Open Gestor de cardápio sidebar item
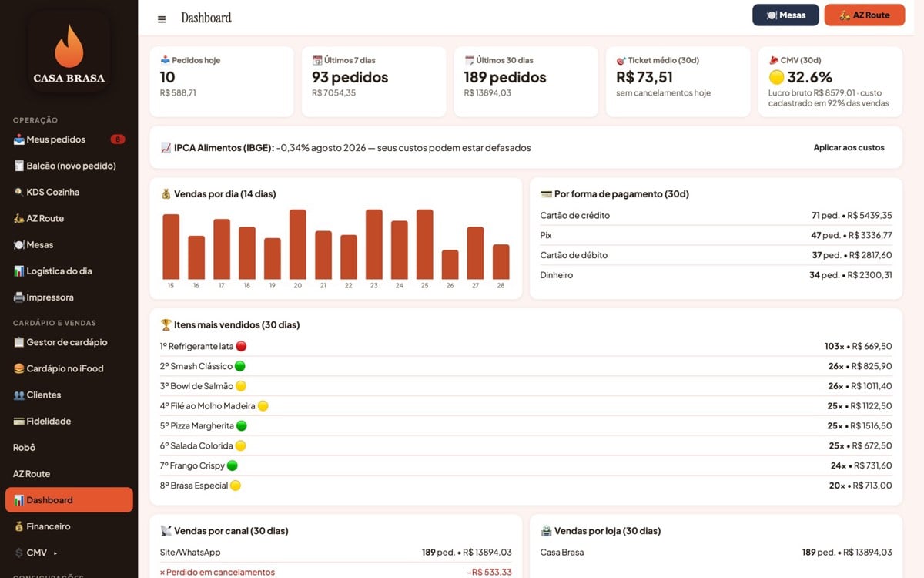924x578 pixels. 69,342
